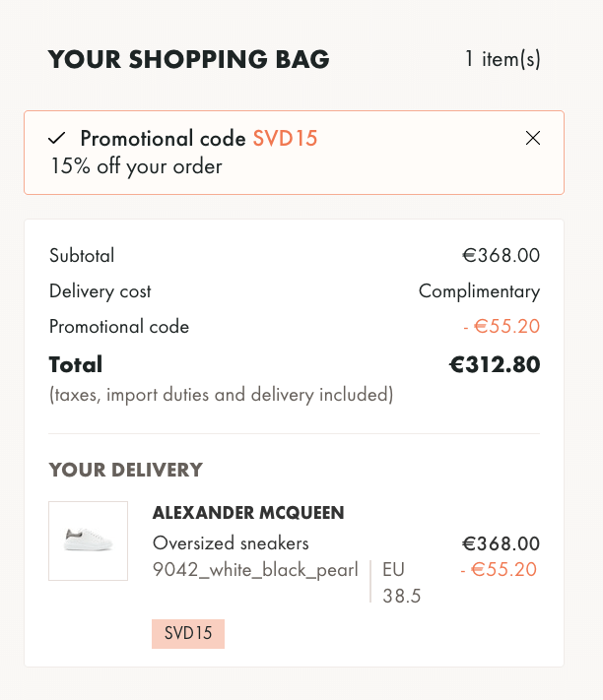Click the product discount - €55.20
The height and width of the screenshot is (700, 603).
click(499, 570)
